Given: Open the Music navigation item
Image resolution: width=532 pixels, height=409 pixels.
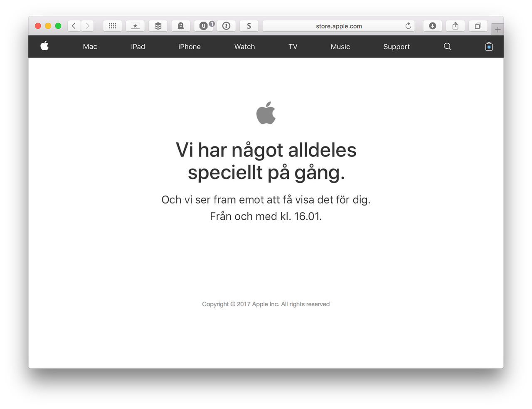Looking at the screenshot, I should (340, 47).
